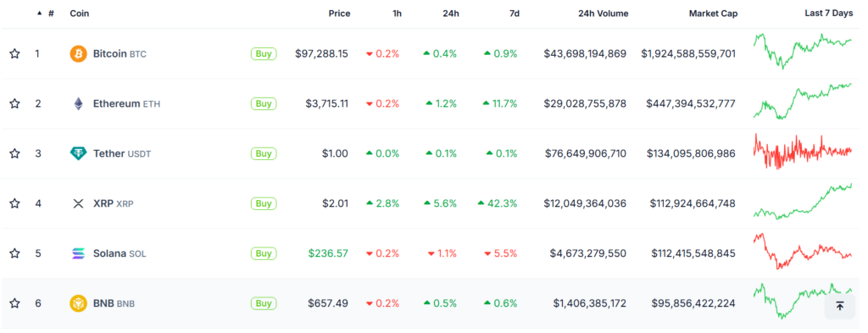This screenshot has width=868, height=333.
Task: Favorite Bitcoin using its star icon
Action: click(x=15, y=53)
